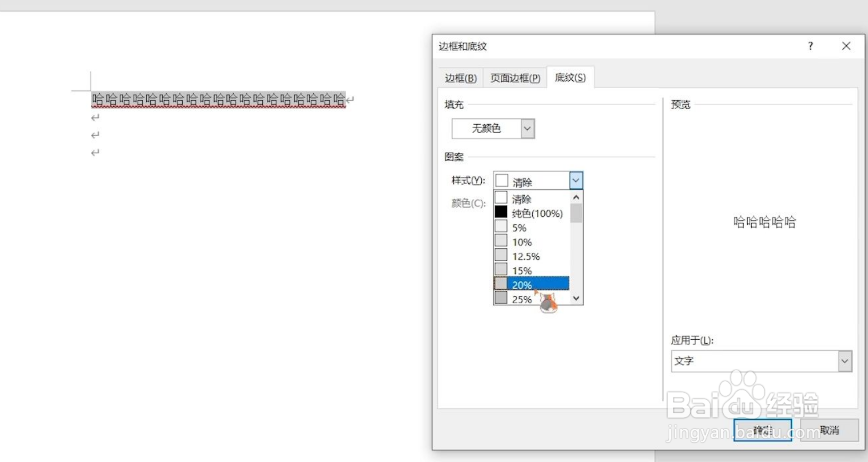Choose the 15% pattern option
Viewport: 868px width, 462px height.
(x=532, y=270)
